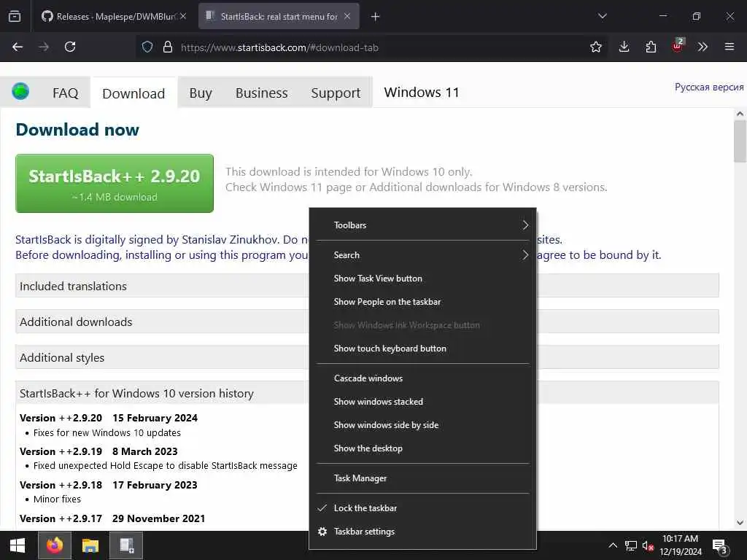Click the StartIsBack globe logo
Image resolution: width=747 pixels, height=560 pixels.
[x=20, y=90]
